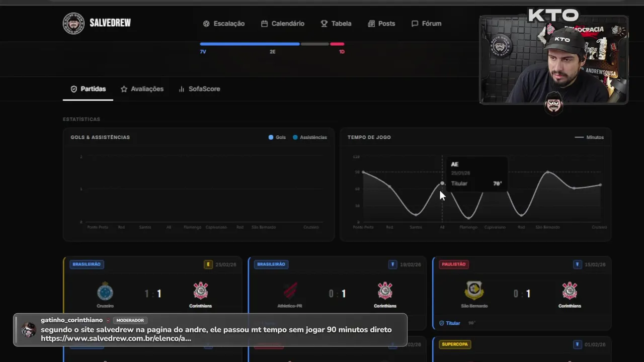Click the cartoon mascot icon below the webcam
The height and width of the screenshot is (362, 644).
(x=553, y=103)
